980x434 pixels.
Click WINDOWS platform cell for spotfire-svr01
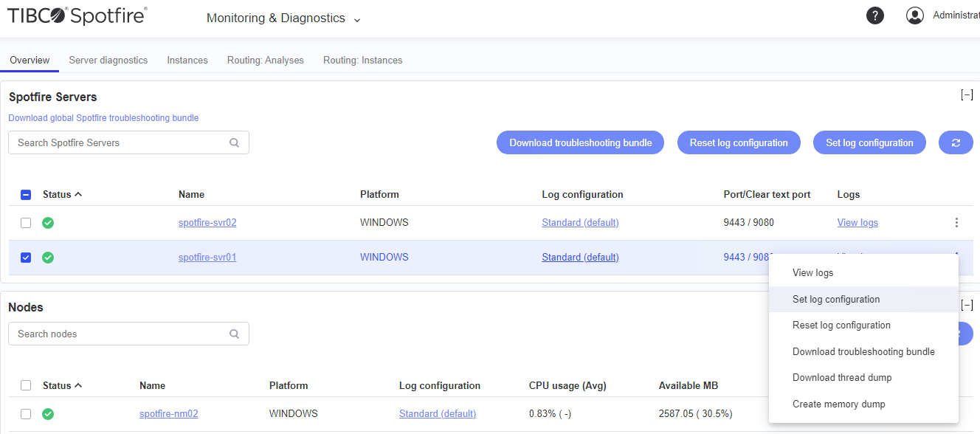coord(384,258)
